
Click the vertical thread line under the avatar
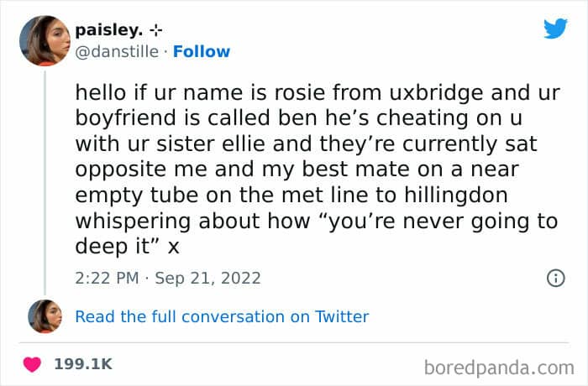point(45,183)
